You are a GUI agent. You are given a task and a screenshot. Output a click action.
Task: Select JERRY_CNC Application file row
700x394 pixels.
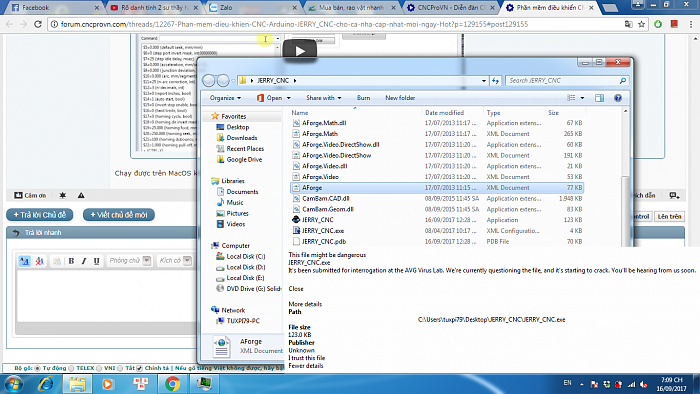click(437, 220)
